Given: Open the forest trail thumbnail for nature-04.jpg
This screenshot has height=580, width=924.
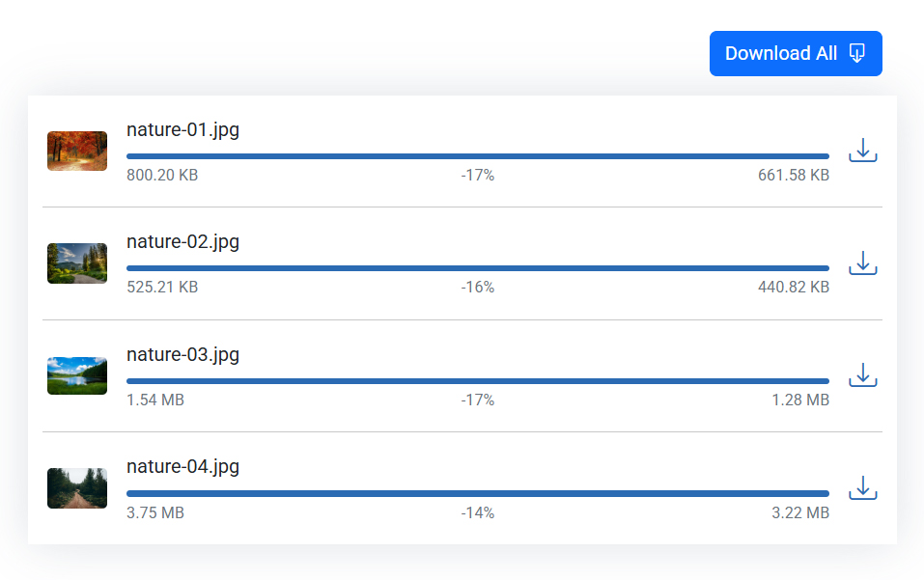Looking at the screenshot, I should click(77, 488).
